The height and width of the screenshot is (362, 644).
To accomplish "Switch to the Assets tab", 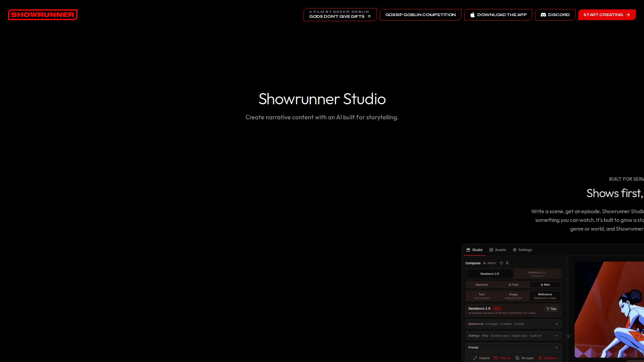I will coord(498,250).
